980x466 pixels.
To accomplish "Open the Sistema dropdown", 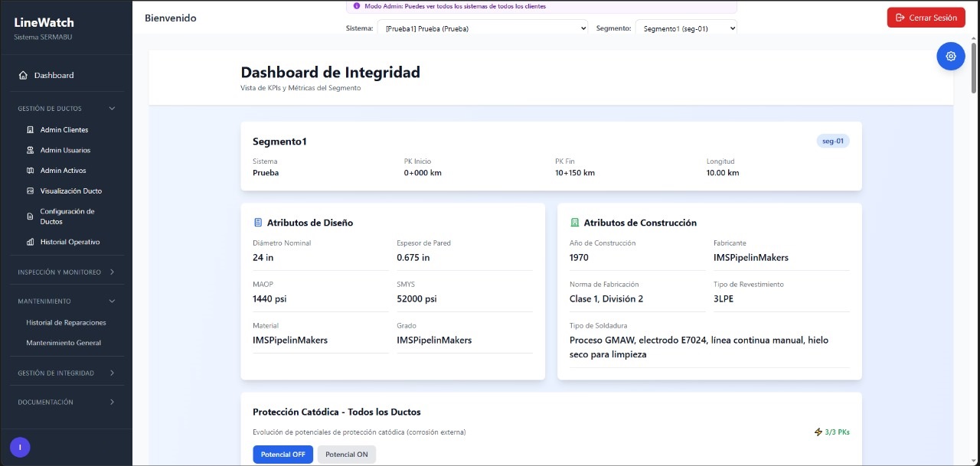I will pyautogui.click(x=482, y=28).
